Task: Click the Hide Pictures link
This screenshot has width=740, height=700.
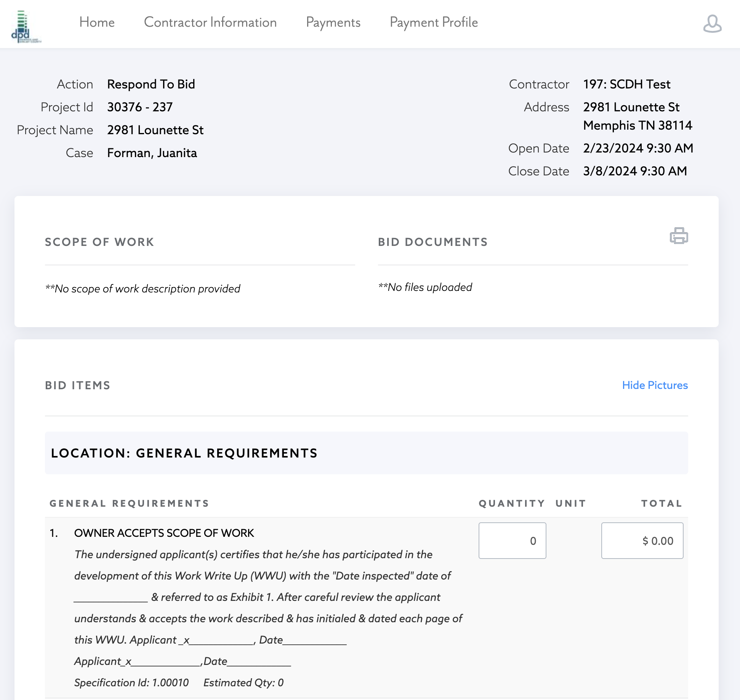Action: pos(654,385)
